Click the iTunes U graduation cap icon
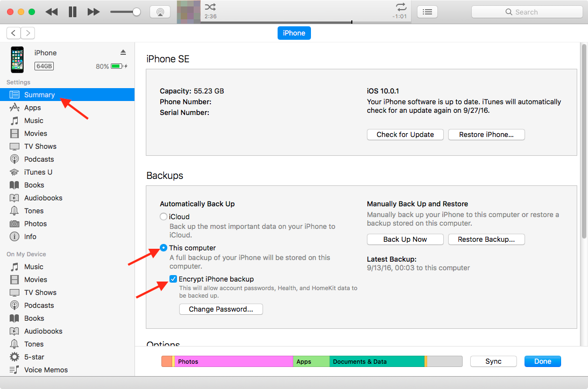The width and height of the screenshot is (588, 389). [x=14, y=172]
